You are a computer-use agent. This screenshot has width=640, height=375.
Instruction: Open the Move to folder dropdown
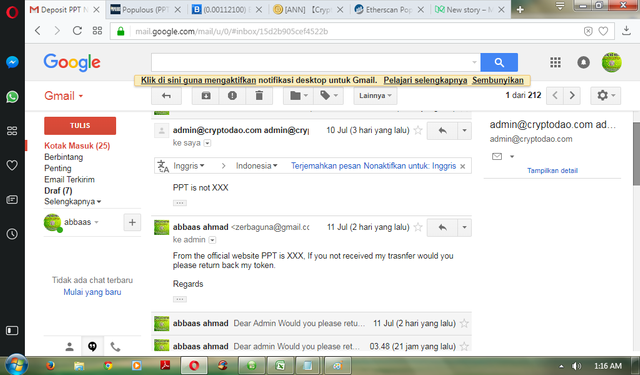[299, 96]
